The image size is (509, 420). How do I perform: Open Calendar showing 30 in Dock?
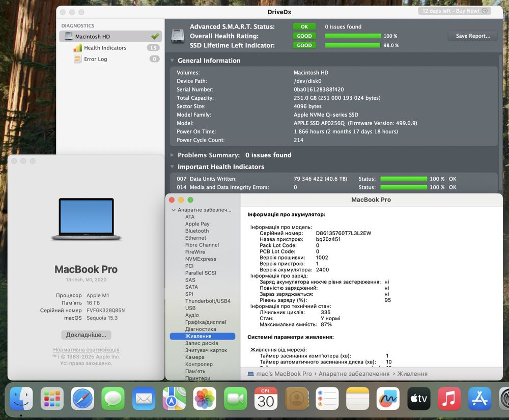[266, 398]
